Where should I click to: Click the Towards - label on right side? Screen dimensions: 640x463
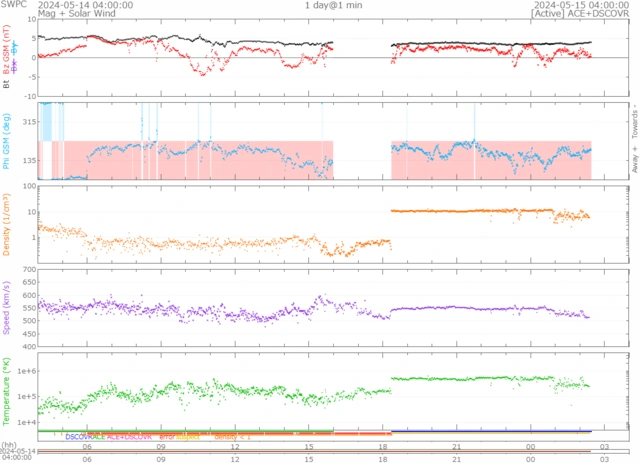click(634, 119)
